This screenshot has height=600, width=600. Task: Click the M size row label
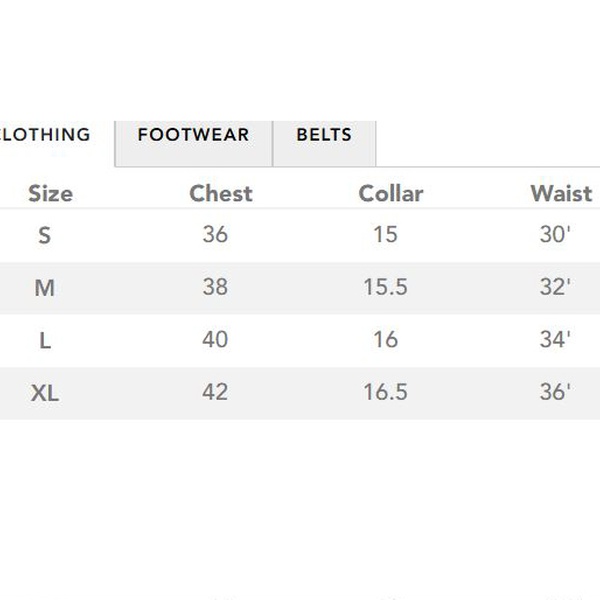[44, 289]
